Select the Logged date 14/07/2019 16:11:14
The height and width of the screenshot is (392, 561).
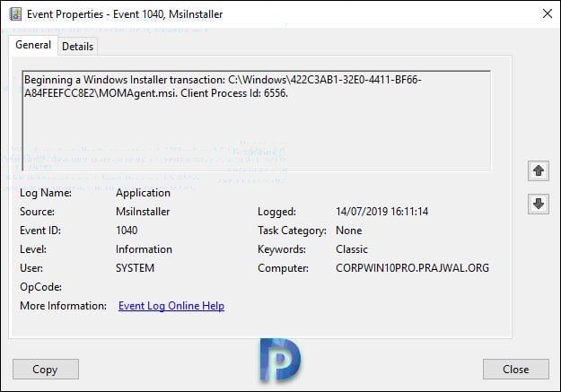click(x=381, y=212)
